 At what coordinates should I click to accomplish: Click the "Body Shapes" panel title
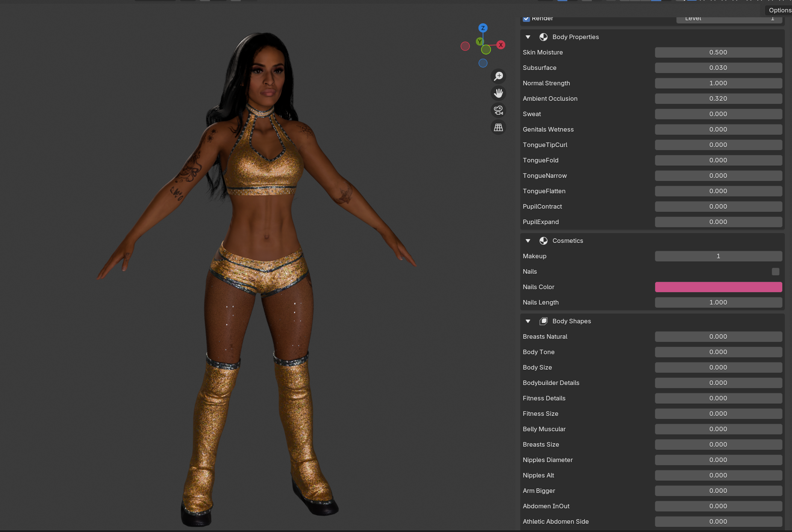[x=572, y=321]
